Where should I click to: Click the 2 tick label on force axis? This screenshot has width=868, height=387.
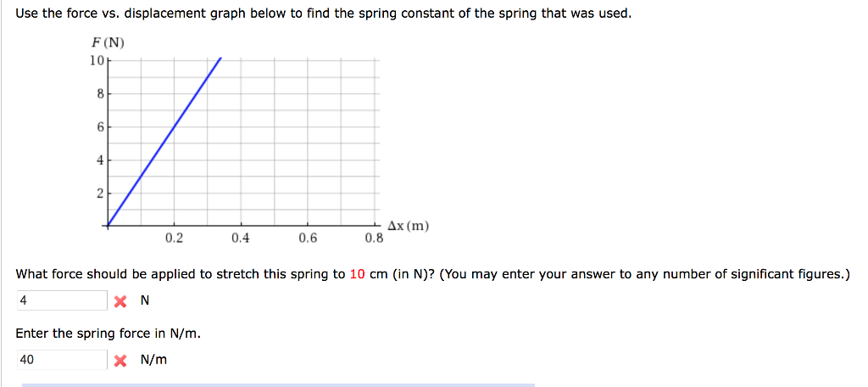pos(100,194)
